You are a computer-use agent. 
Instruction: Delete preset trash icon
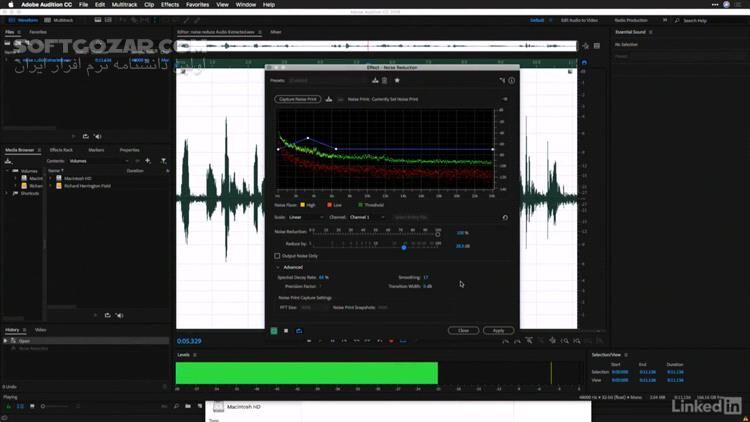385,80
